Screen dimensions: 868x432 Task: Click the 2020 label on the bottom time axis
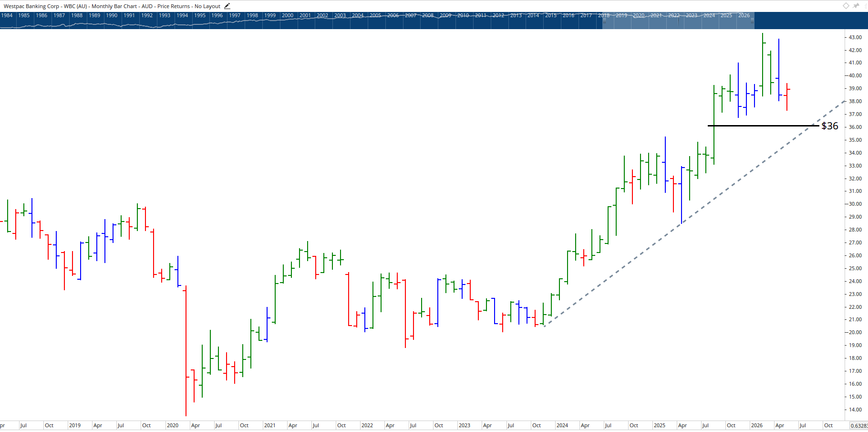point(173,425)
